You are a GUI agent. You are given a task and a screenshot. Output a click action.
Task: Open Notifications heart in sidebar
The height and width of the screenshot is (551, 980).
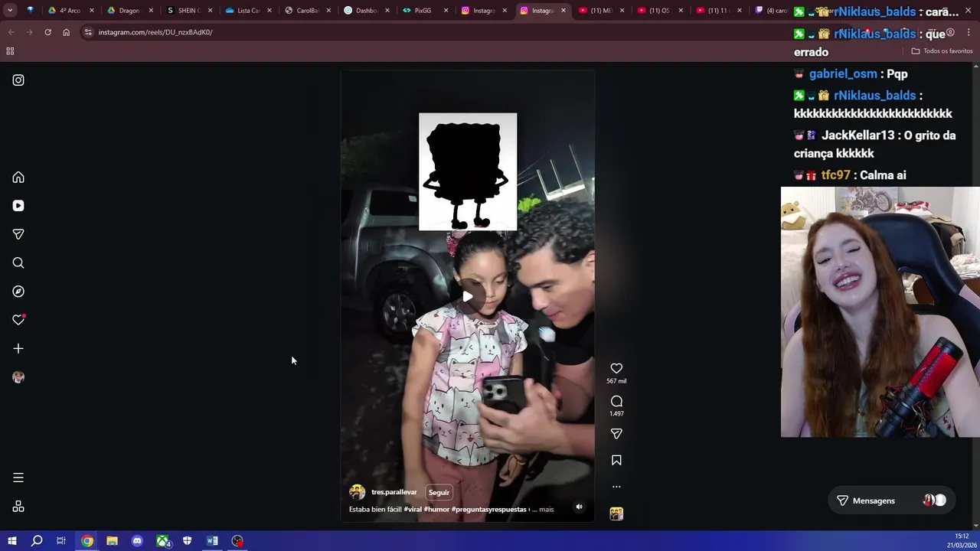[18, 320]
